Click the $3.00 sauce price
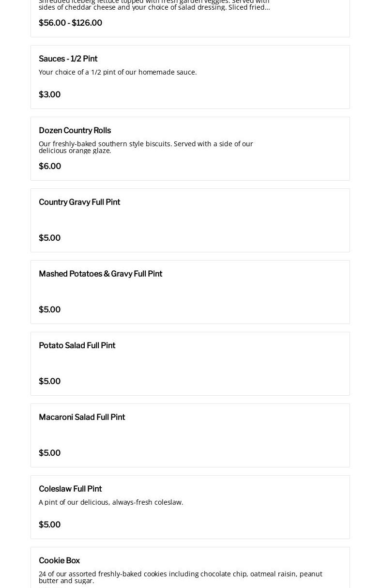Viewport: 380px width, 588px height. 49,94
